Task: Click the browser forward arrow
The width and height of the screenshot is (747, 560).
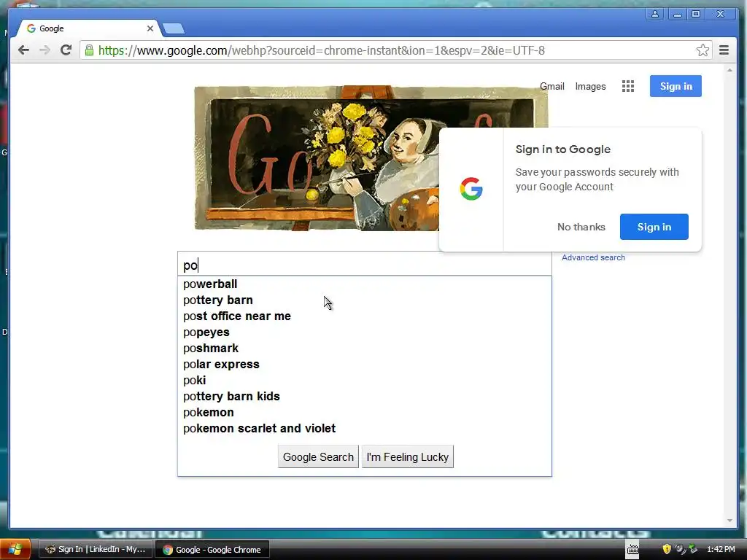Action: pyautogui.click(x=44, y=50)
